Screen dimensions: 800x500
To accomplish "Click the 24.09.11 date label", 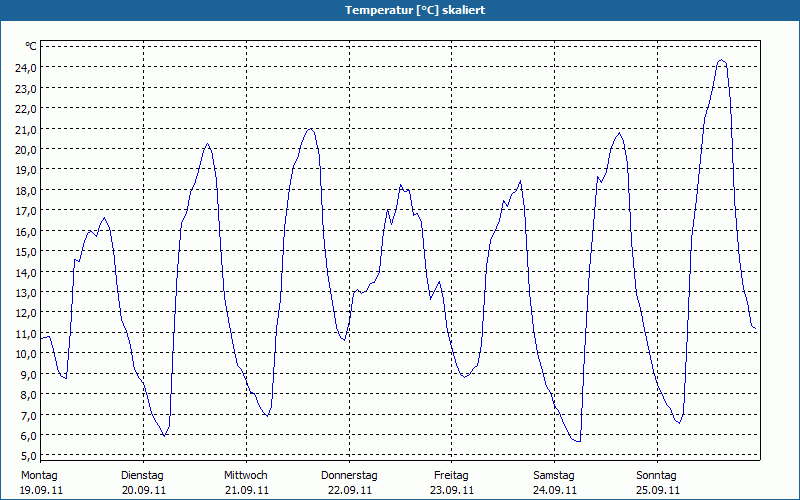I will [555, 490].
